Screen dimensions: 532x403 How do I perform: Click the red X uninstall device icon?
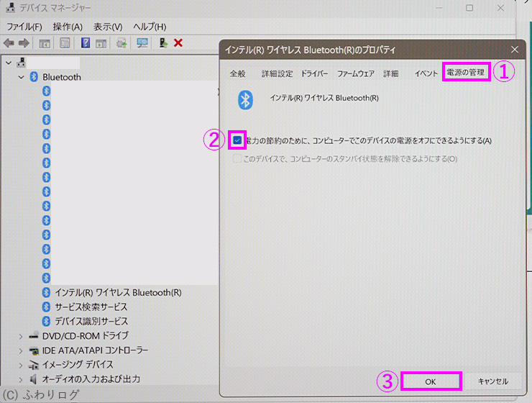pyautogui.click(x=178, y=43)
